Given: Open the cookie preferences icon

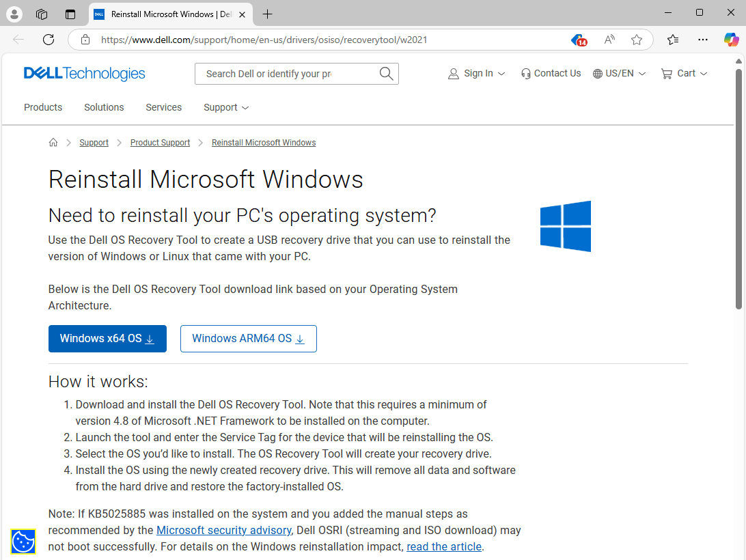Looking at the screenshot, I should pos(23,542).
